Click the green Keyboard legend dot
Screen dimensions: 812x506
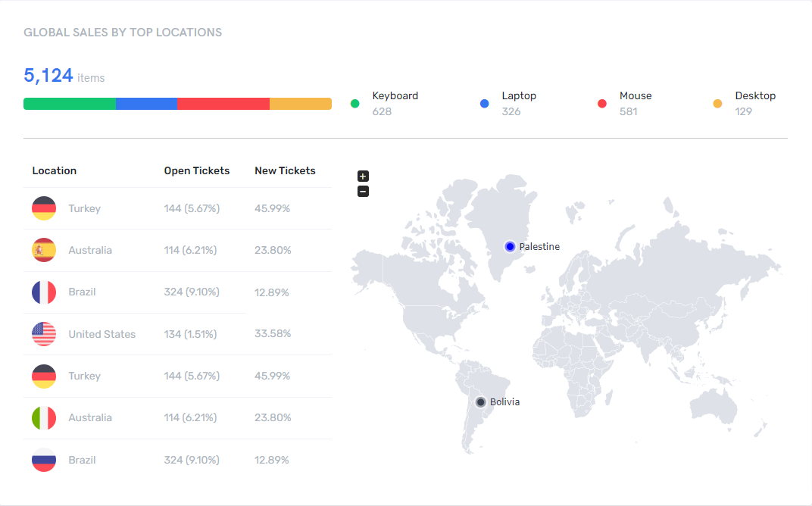pos(354,104)
